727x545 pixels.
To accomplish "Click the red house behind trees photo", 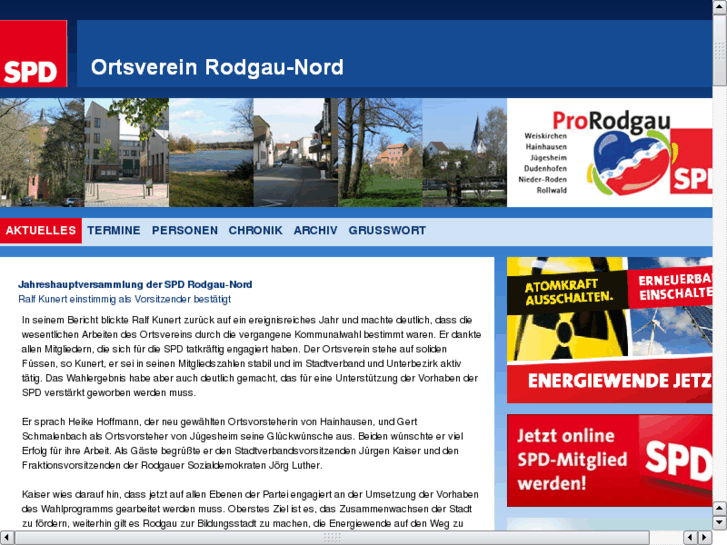I will (380, 153).
